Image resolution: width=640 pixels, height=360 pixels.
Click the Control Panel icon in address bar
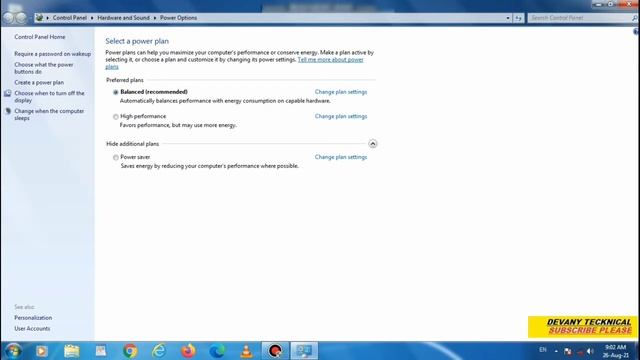[x=40, y=18]
